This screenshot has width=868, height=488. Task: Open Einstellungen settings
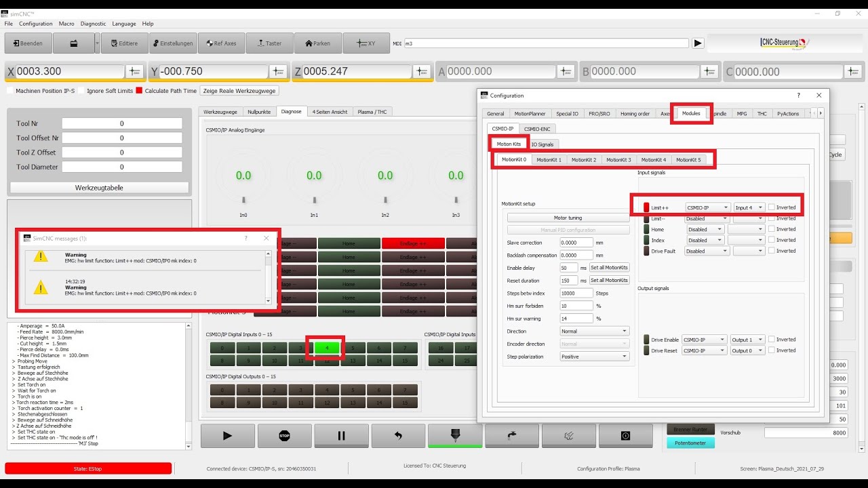click(x=173, y=43)
